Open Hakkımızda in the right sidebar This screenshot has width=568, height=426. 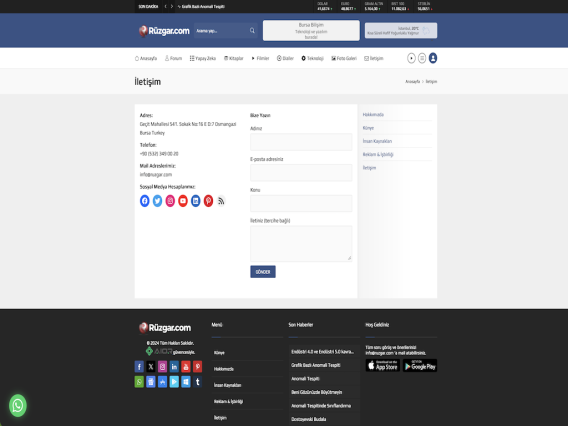(x=373, y=114)
